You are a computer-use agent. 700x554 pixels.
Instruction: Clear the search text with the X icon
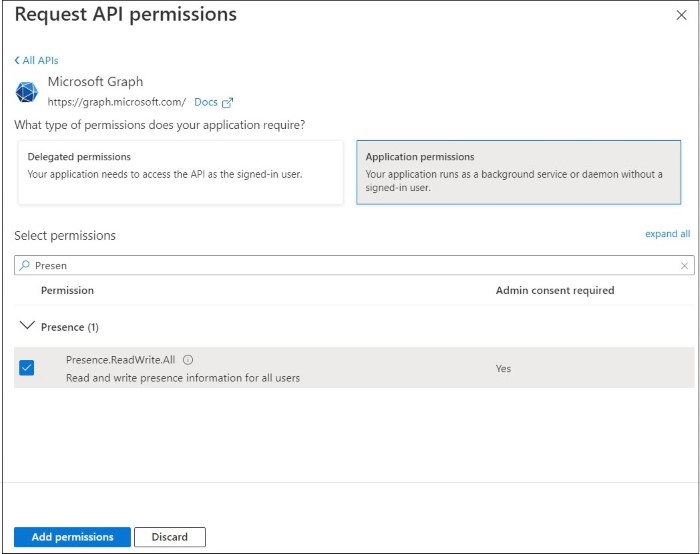click(x=684, y=266)
